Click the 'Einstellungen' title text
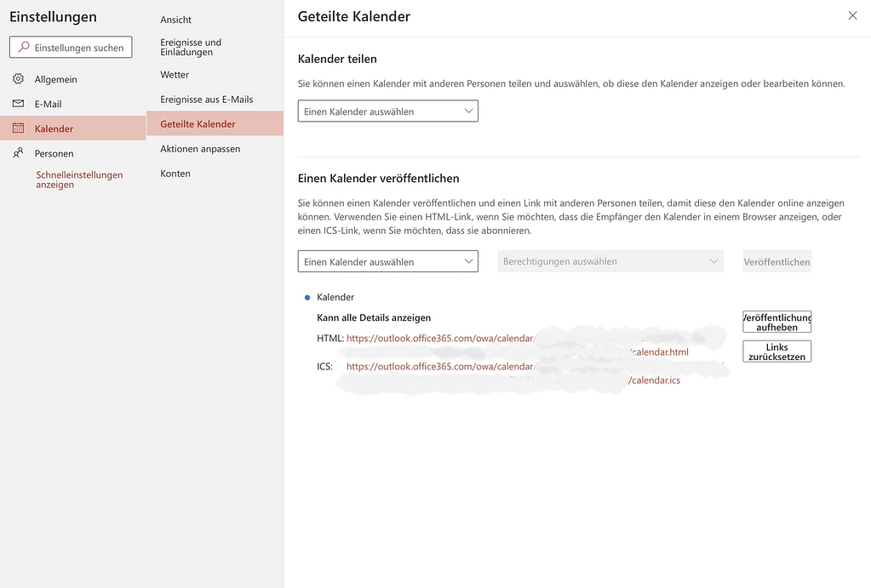Screen dimensions: 871x588 53,17
